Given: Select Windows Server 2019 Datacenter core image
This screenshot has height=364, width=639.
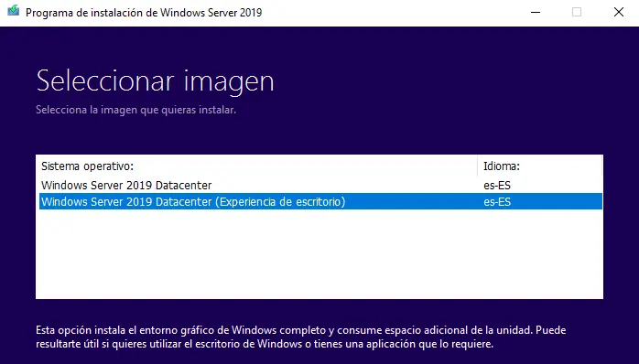Looking at the screenshot, I should pos(320,186).
